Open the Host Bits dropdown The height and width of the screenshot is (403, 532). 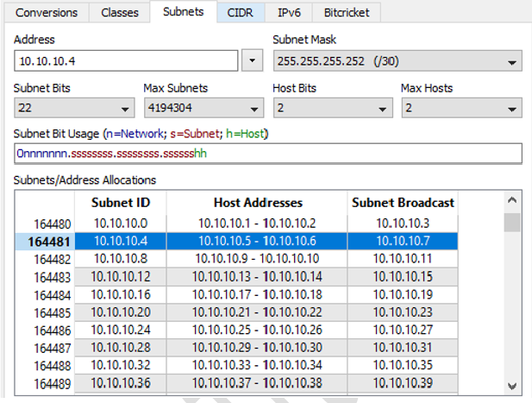pyautogui.click(x=332, y=108)
